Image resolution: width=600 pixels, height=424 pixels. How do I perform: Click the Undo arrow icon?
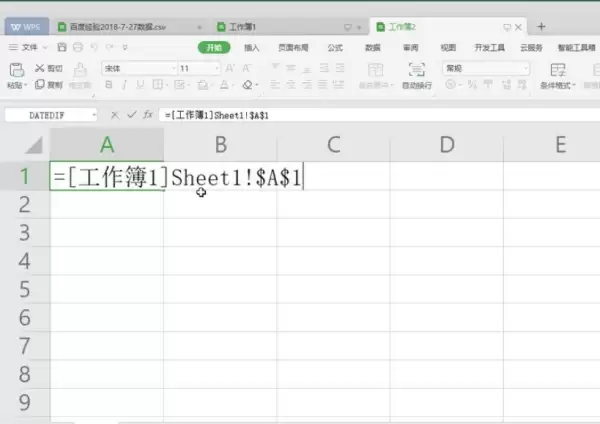94,47
